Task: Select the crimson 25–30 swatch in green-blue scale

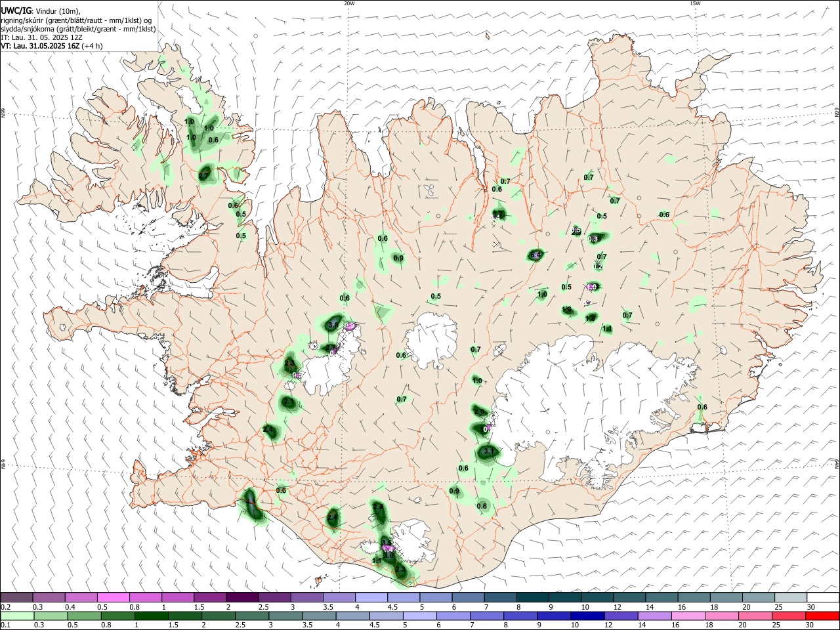Action: click(789, 616)
